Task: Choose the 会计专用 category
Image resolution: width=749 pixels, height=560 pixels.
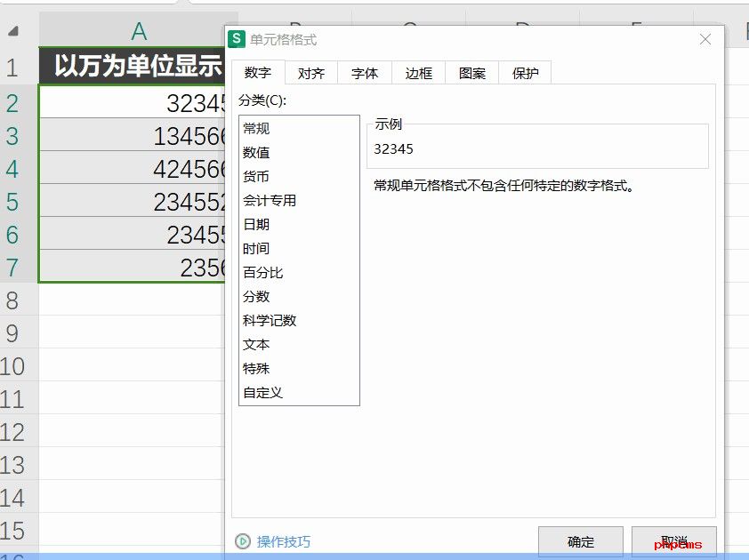Action: pyautogui.click(x=299, y=201)
